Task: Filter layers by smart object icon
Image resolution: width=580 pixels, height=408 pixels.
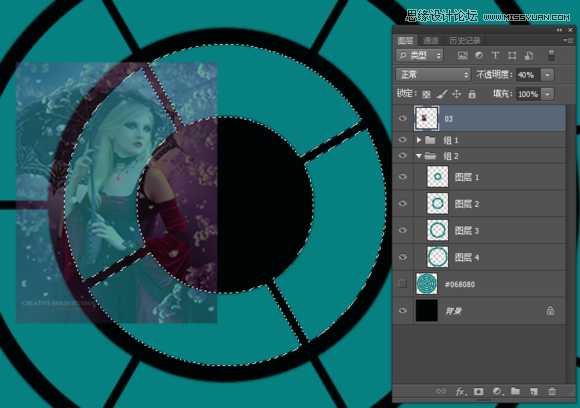Action: point(529,55)
